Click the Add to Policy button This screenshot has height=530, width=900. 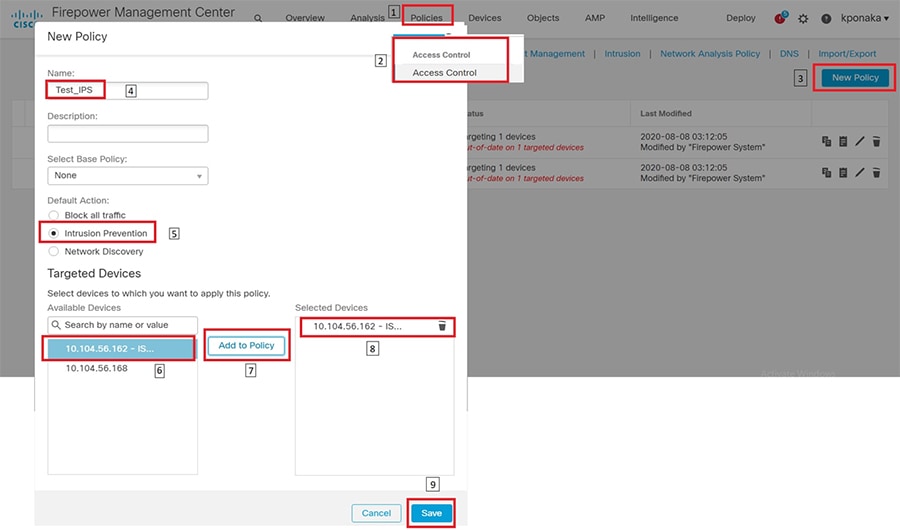(x=246, y=346)
